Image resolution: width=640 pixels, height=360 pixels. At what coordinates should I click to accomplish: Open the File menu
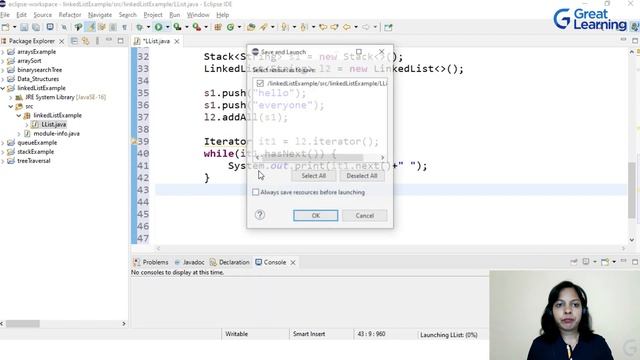[x=5, y=15]
